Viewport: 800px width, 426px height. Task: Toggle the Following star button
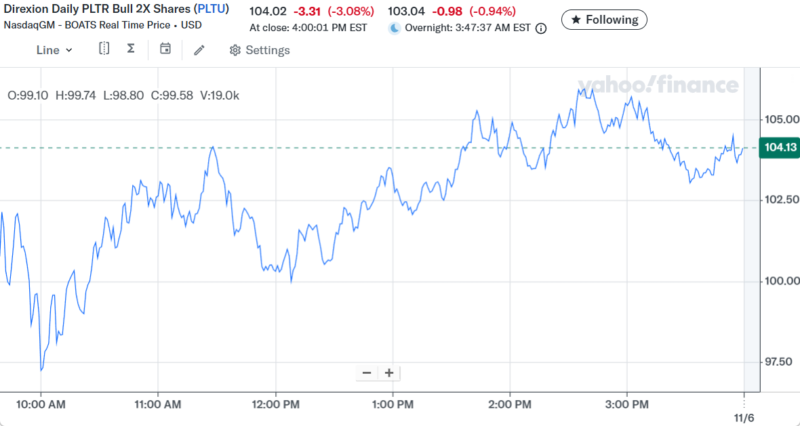click(604, 19)
